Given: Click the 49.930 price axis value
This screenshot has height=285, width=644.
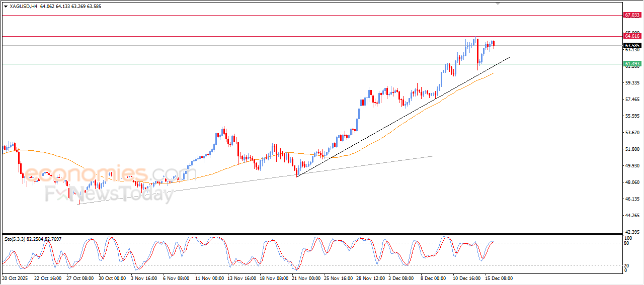Looking at the screenshot, I should 632,166.
